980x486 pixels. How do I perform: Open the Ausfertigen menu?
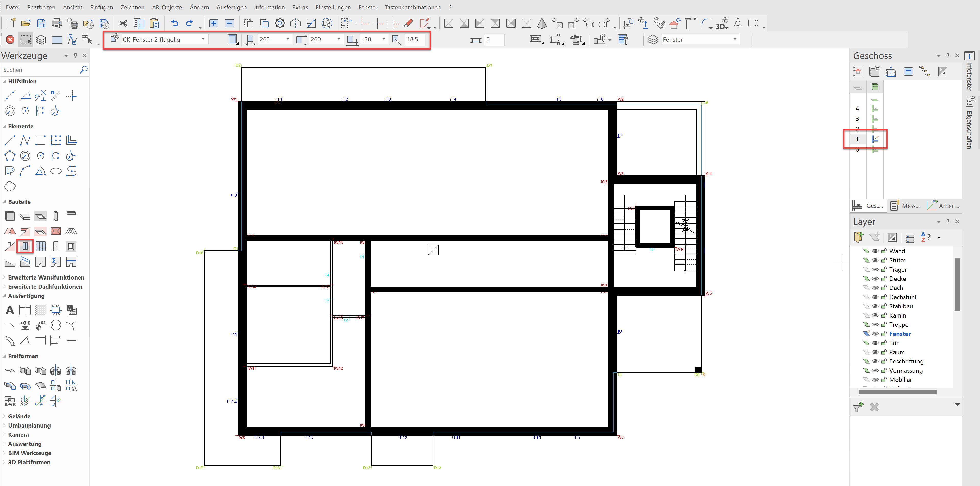click(x=231, y=7)
